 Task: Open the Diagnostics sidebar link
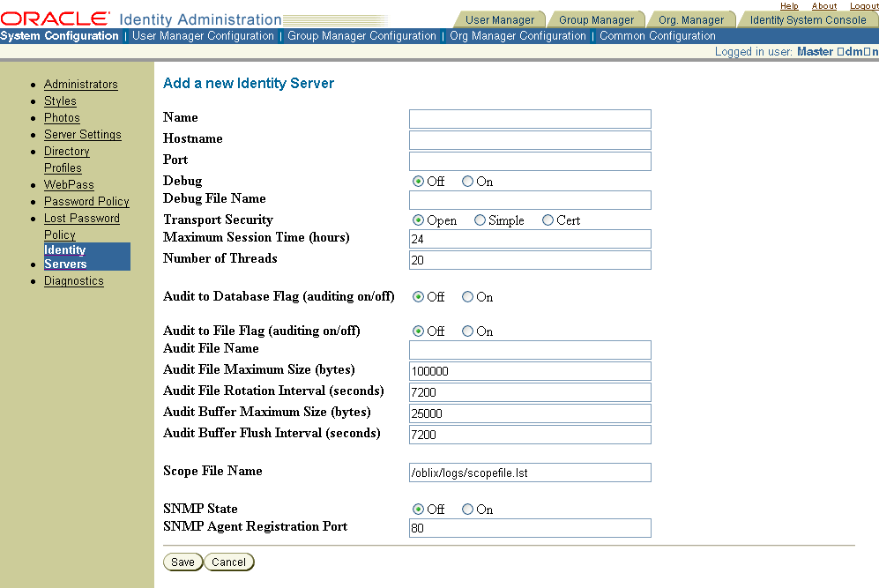coord(74,281)
